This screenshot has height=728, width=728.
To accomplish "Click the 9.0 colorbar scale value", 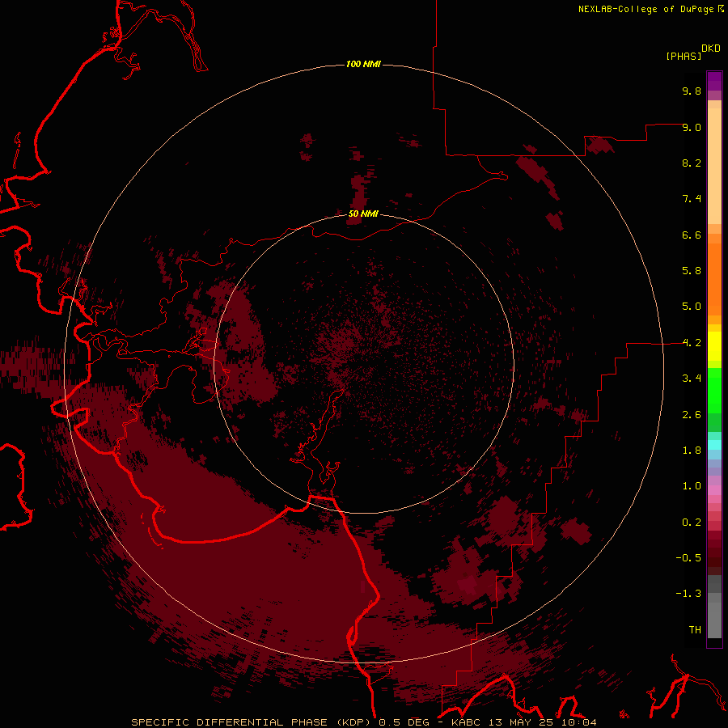I will 692,127.
